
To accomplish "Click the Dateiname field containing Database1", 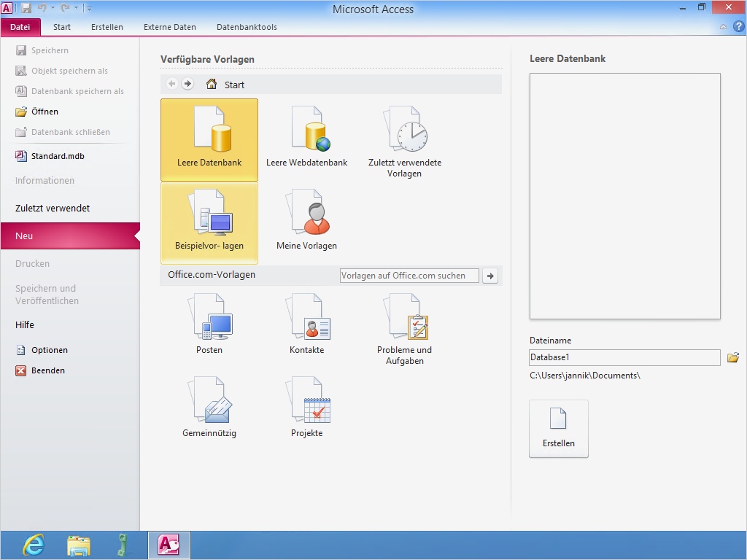I will [x=624, y=357].
